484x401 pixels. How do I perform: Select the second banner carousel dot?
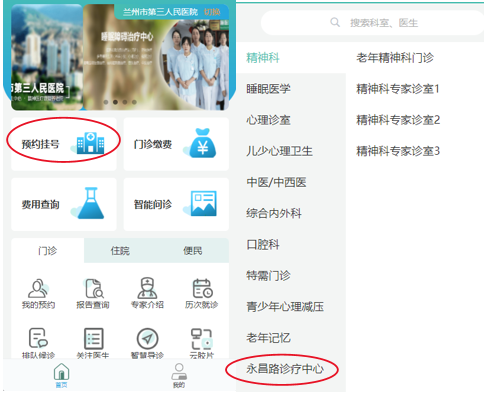[x=115, y=102]
